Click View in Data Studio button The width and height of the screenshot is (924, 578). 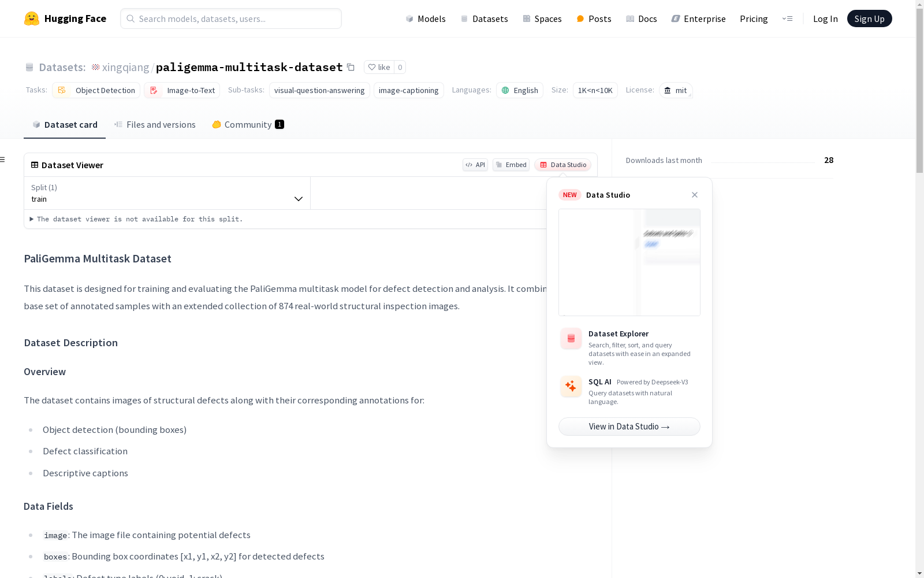pos(629,427)
